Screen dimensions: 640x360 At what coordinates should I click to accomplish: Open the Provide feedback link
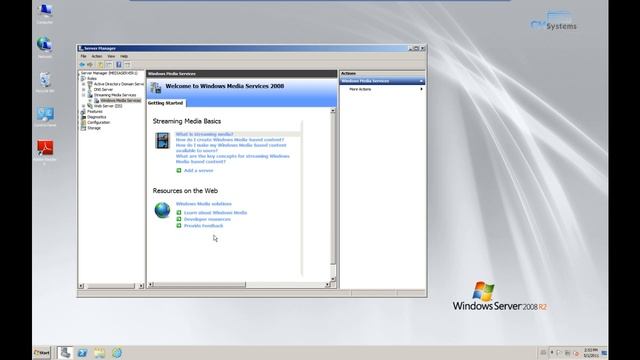click(204, 226)
